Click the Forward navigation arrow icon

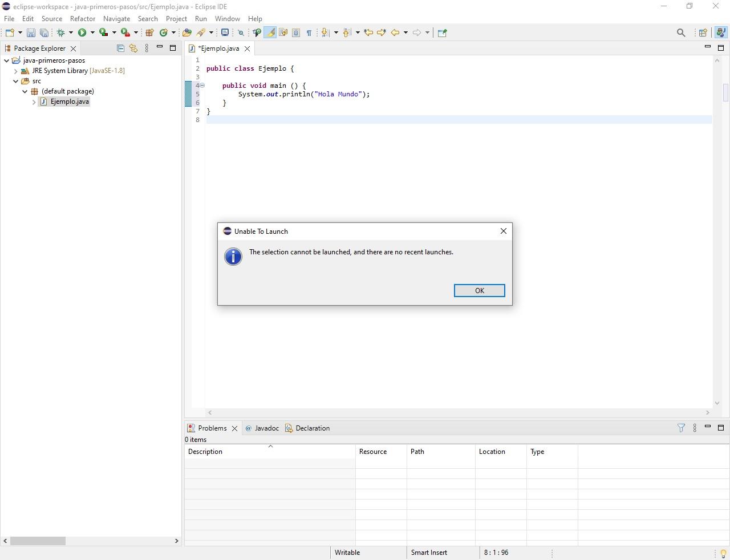(417, 33)
